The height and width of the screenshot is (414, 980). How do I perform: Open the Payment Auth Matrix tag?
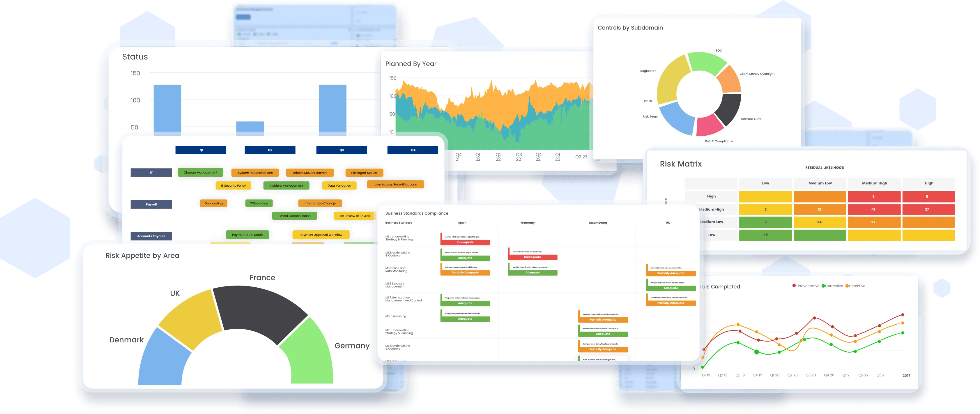pos(247,235)
